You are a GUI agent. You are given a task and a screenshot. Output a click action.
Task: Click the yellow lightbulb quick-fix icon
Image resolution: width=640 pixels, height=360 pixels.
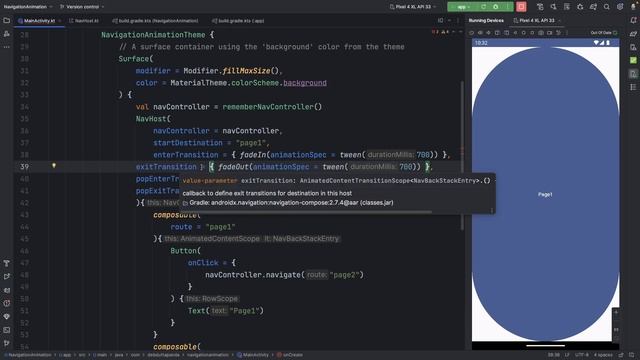pos(53,165)
